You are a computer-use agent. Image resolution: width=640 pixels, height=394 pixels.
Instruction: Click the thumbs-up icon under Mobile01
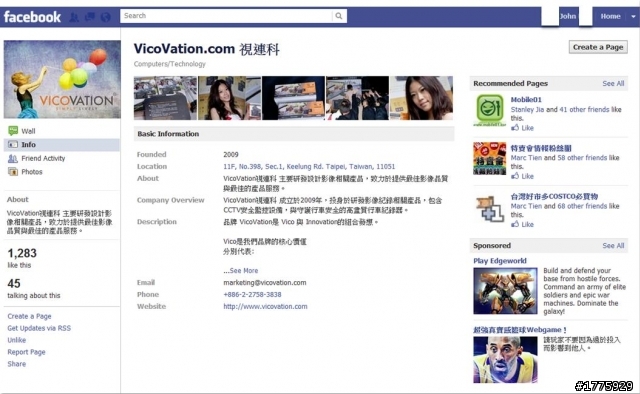[515, 128]
